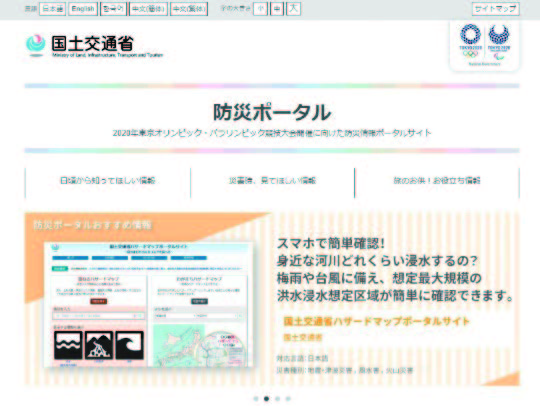Open the Tokyo 2020 Paralympic emblem
Screen dimensions: 540x406
(499, 41)
